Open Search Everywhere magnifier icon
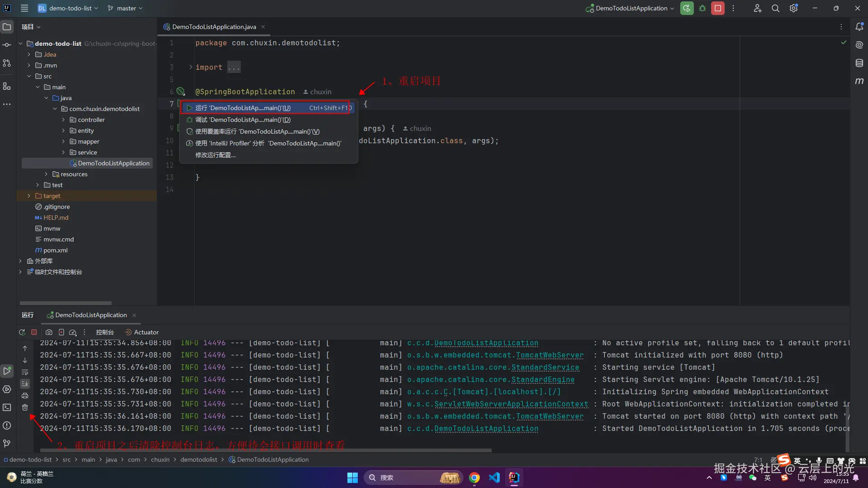Screen dimensions: 868x488 click(775, 8)
